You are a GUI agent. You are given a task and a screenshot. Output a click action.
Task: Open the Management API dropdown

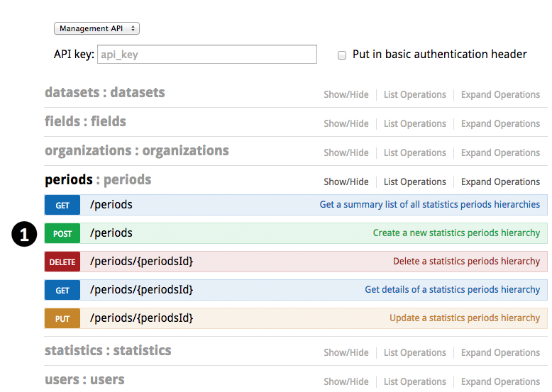point(96,28)
